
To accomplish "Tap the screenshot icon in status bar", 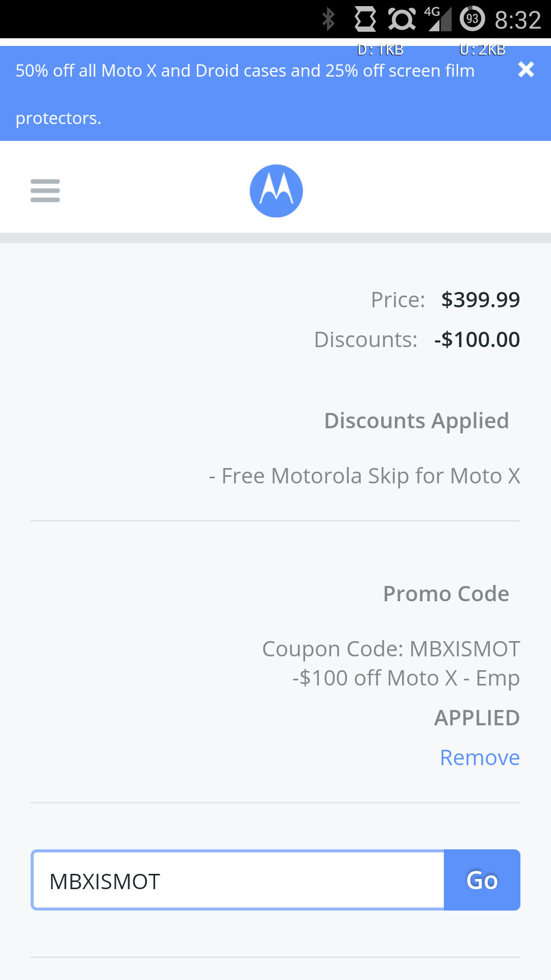I will point(363,18).
